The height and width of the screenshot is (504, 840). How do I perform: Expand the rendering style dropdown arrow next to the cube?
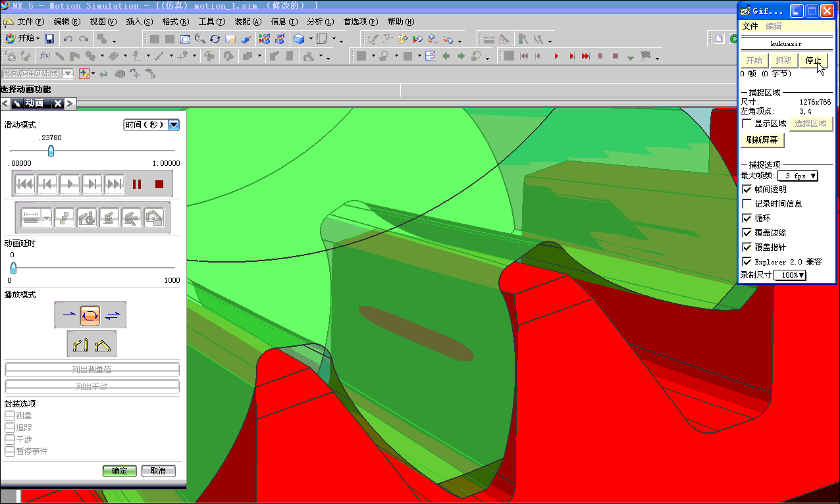(x=310, y=39)
